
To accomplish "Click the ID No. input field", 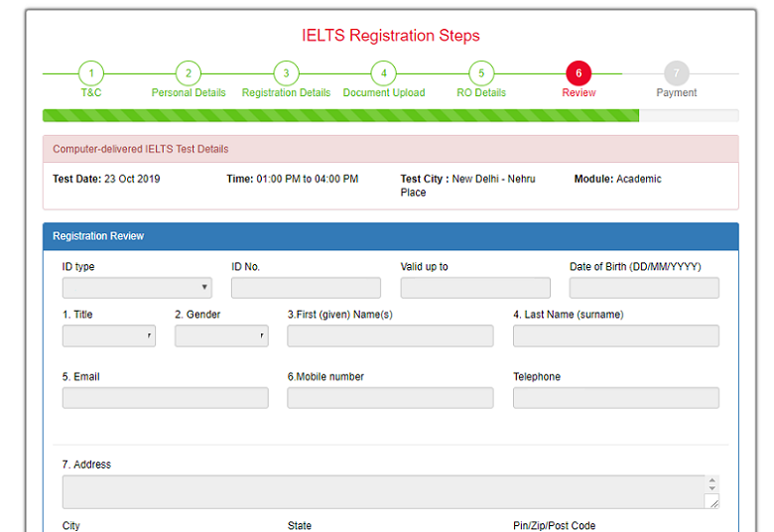I will point(306,288).
